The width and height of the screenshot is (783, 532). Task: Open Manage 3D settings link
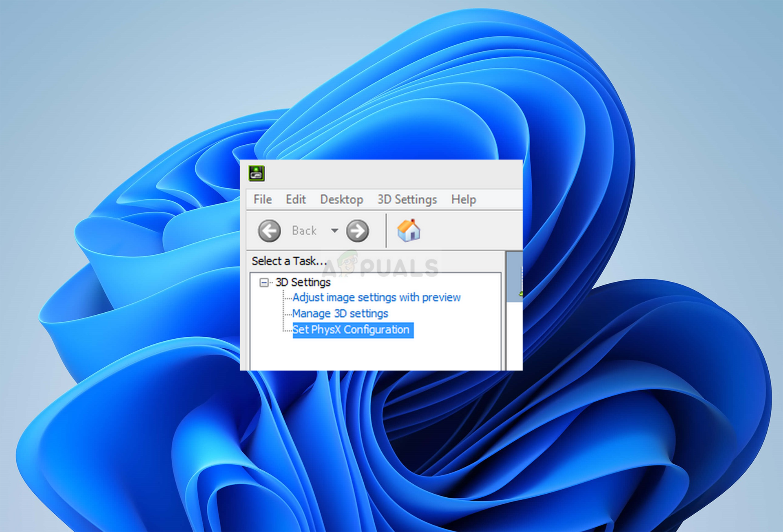pos(340,313)
